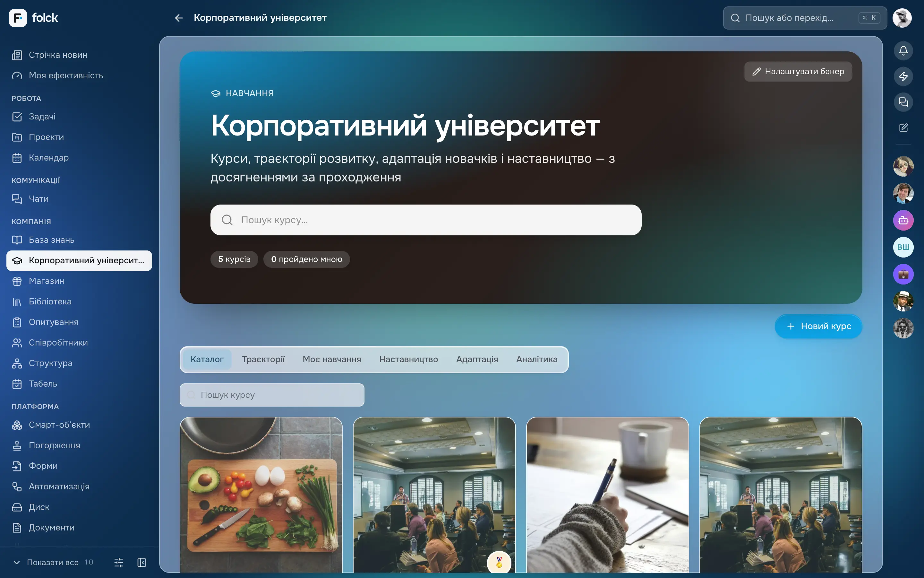Open Чати in the sidebar
Screen dimensions: 924x578
coord(79,199)
